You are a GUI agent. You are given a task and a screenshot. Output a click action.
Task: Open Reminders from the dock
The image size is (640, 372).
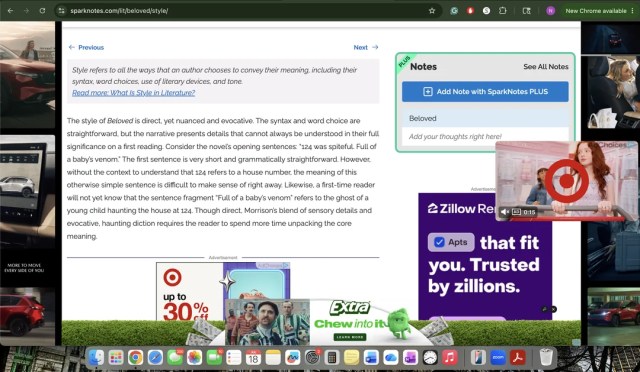[233, 358]
